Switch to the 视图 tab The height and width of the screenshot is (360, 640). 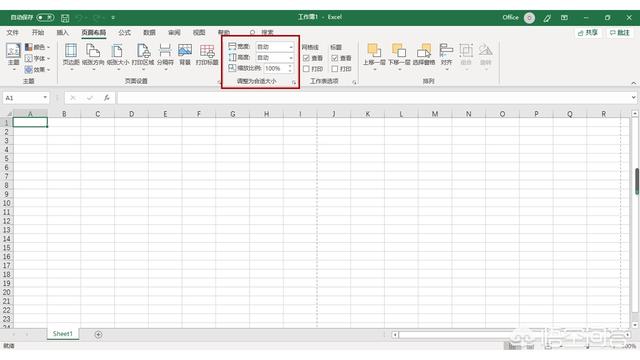[x=199, y=32]
